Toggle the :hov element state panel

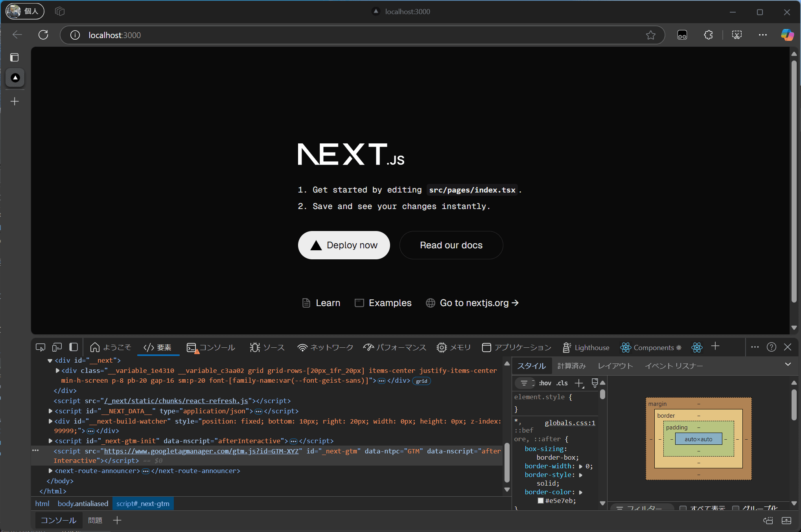point(545,383)
